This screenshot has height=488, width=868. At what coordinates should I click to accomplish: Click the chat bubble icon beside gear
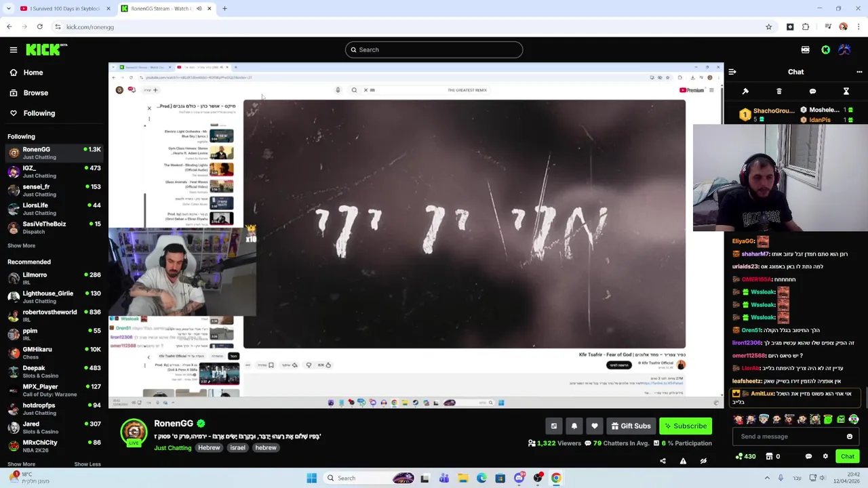(808, 456)
